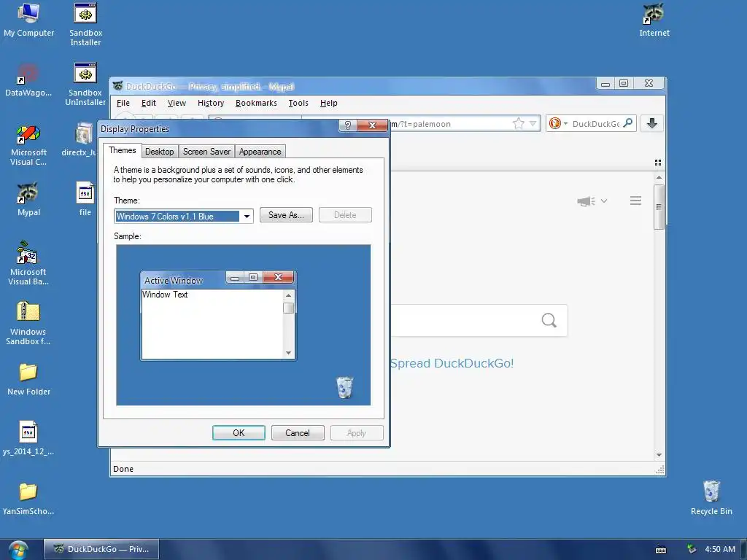Switch to the Screen Saver tab
Image resolution: width=747 pixels, height=560 pixels.
(206, 152)
